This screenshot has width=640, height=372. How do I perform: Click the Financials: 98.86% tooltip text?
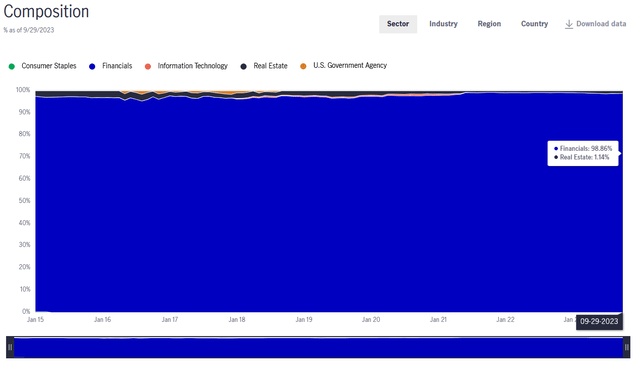586,149
